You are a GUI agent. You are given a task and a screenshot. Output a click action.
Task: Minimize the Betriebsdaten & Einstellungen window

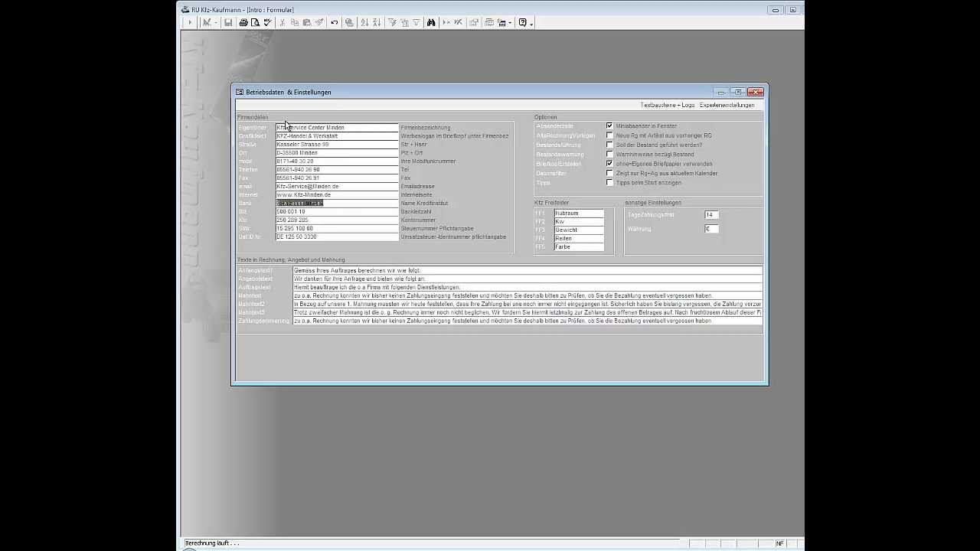(x=721, y=92)
